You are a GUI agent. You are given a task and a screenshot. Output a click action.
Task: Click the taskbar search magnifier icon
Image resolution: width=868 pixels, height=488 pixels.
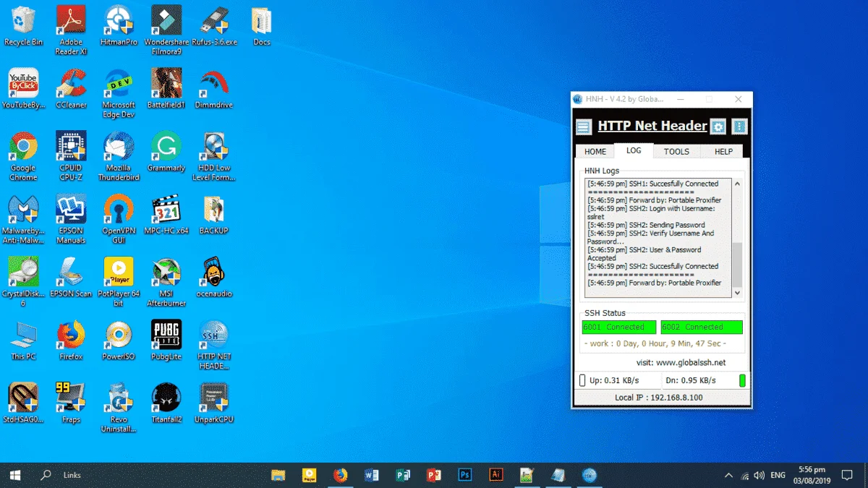[x=46, y=475]
